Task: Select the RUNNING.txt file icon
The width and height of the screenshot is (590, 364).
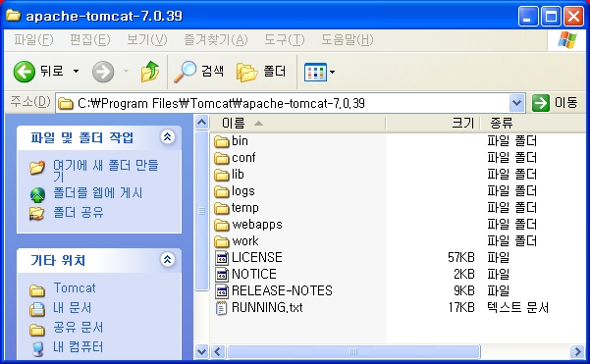Action: (x=222, y=308)
